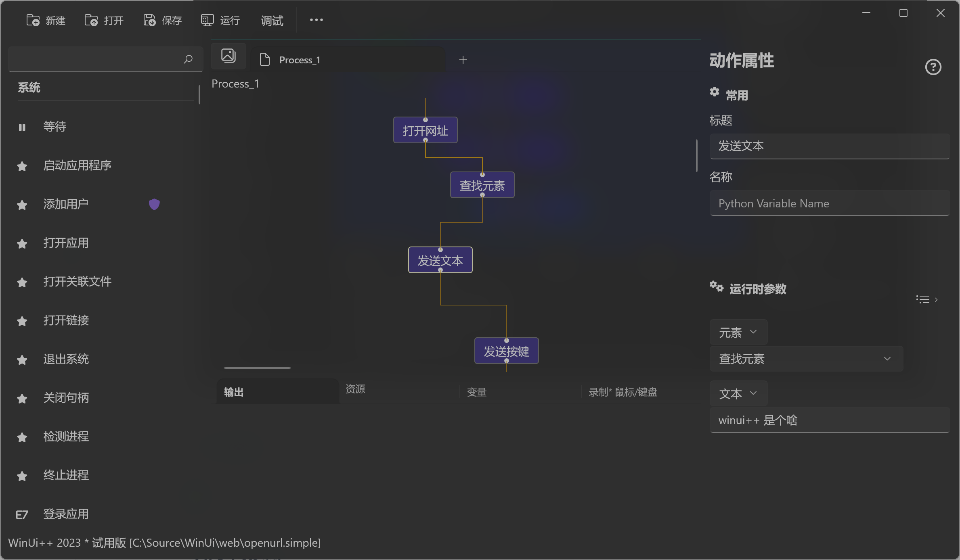Click the Open (打开) file icon
Viewport: 960px width, 560px height.
click(x=91, y=20)
